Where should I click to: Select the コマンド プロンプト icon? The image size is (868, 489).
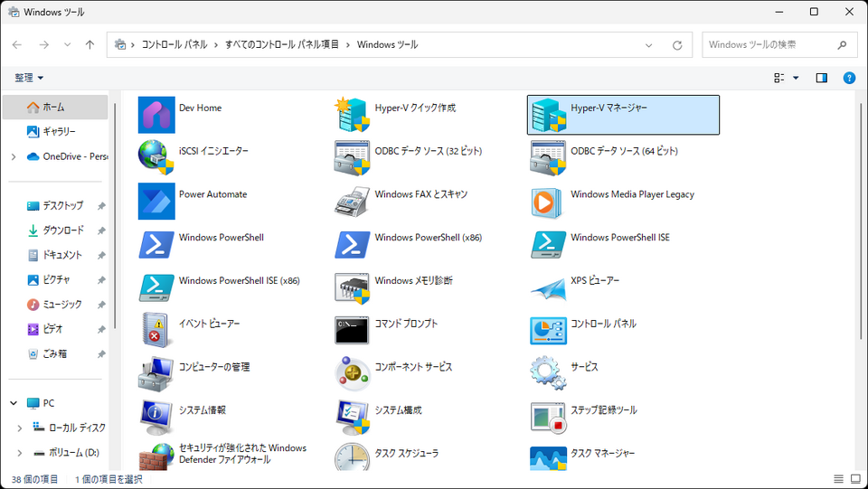pyautogui.click(x=352, y=331)
